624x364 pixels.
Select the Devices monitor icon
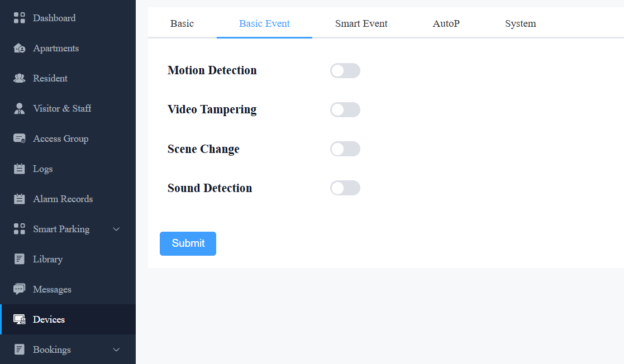pos(19,319)
